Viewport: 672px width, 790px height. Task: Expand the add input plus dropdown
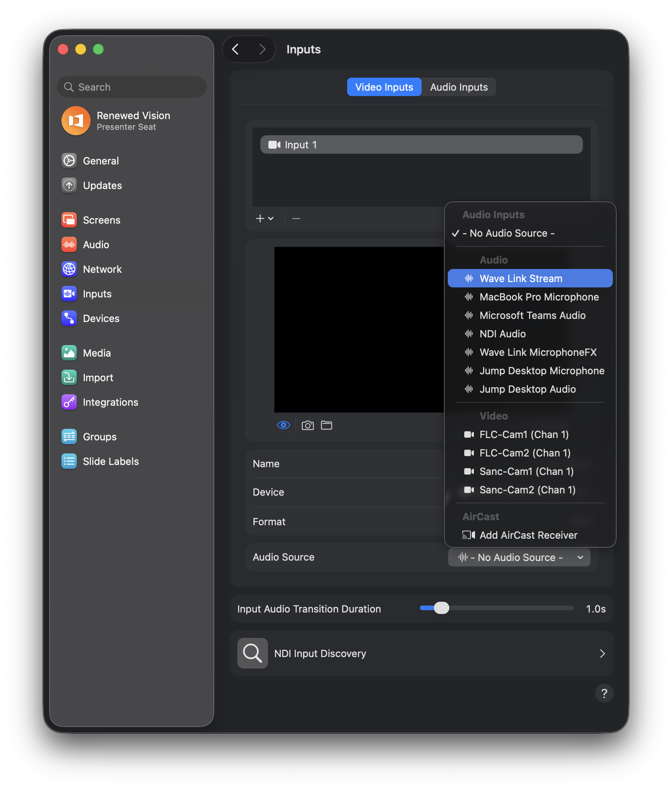265,218
